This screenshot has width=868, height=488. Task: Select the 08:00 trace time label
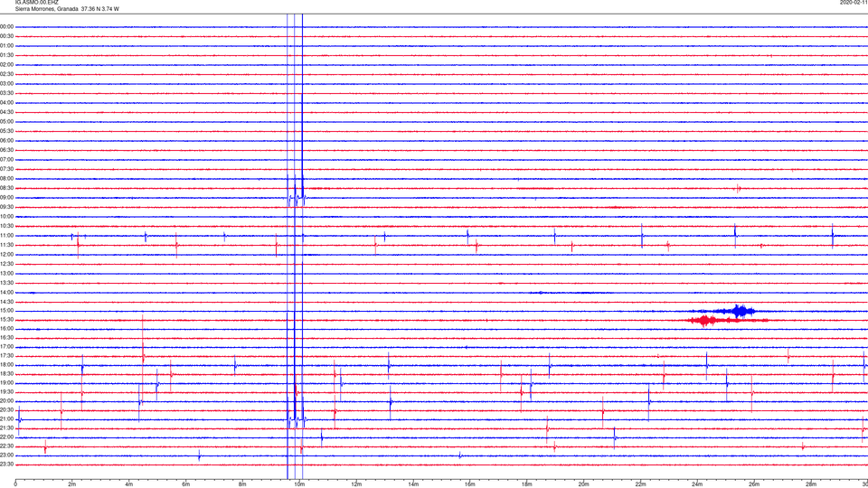[7, 179]
